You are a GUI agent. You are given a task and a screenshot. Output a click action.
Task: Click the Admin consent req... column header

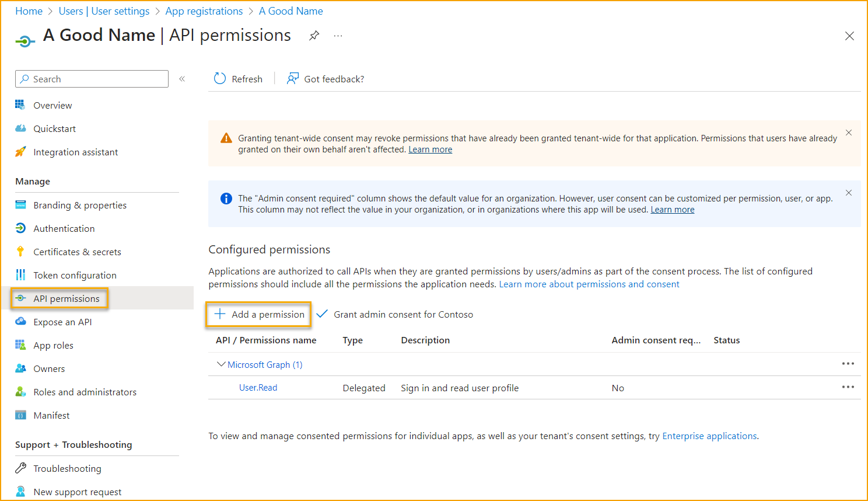pos(656,340)
